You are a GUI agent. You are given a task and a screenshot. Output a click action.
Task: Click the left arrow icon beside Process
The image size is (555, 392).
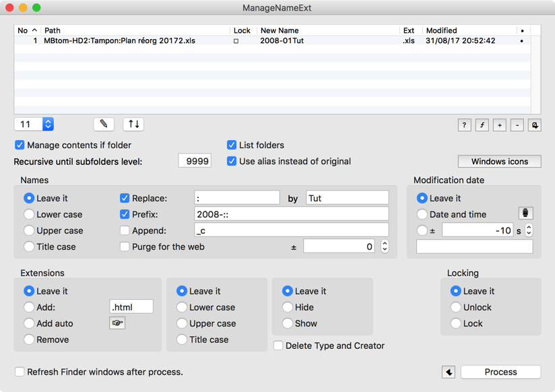[x=449, y=372]
